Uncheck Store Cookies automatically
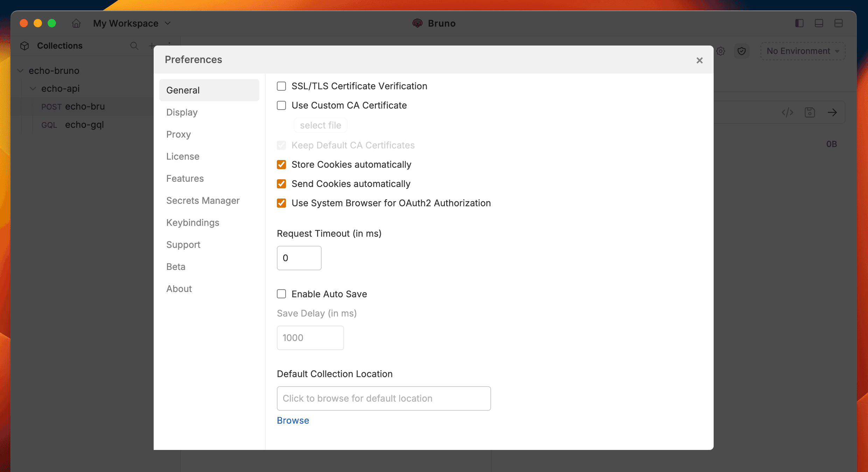 pos(281,165)
